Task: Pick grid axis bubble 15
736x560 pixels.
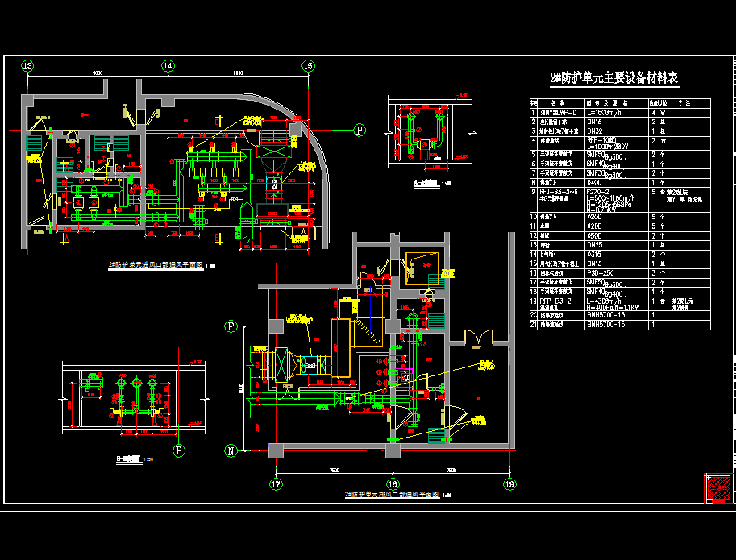Action: coord(308,66)
